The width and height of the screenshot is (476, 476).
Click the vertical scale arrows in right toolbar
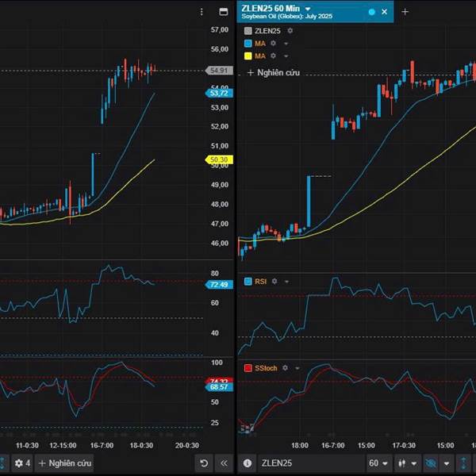[x=463, y=463]
